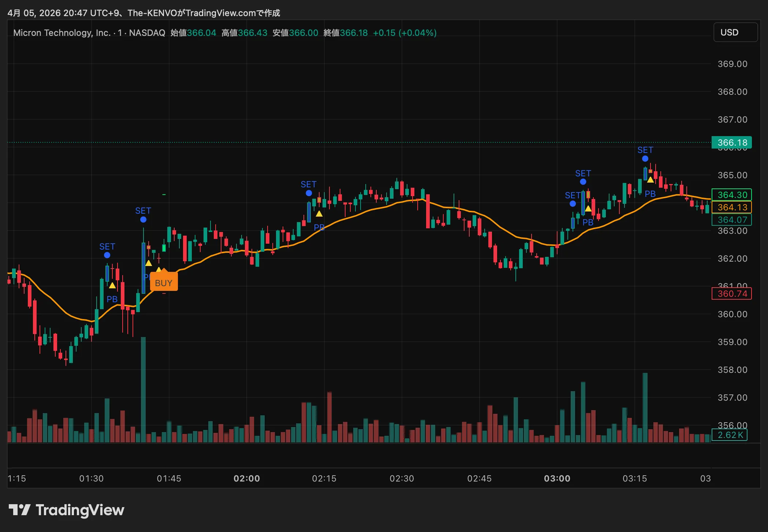Viewport: 768px width, 532px height.
Task: Open the USD currency selector
Action: [735, 33]
